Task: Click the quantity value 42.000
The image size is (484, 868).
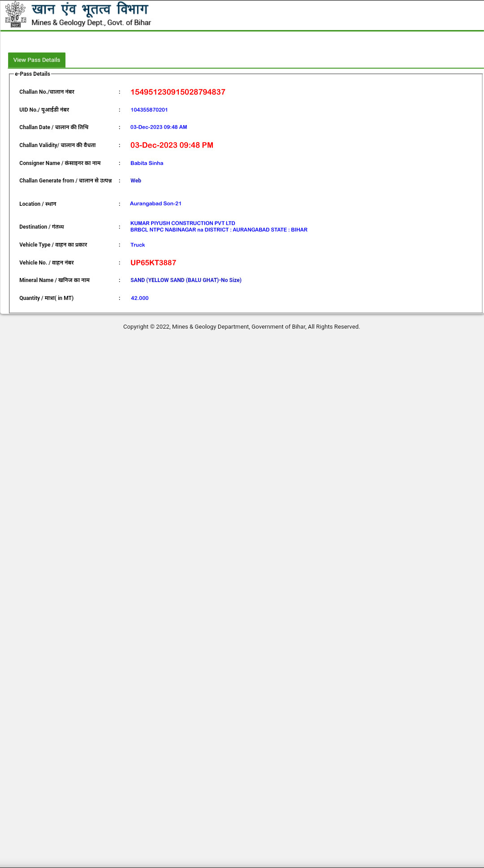Action: 140,298
